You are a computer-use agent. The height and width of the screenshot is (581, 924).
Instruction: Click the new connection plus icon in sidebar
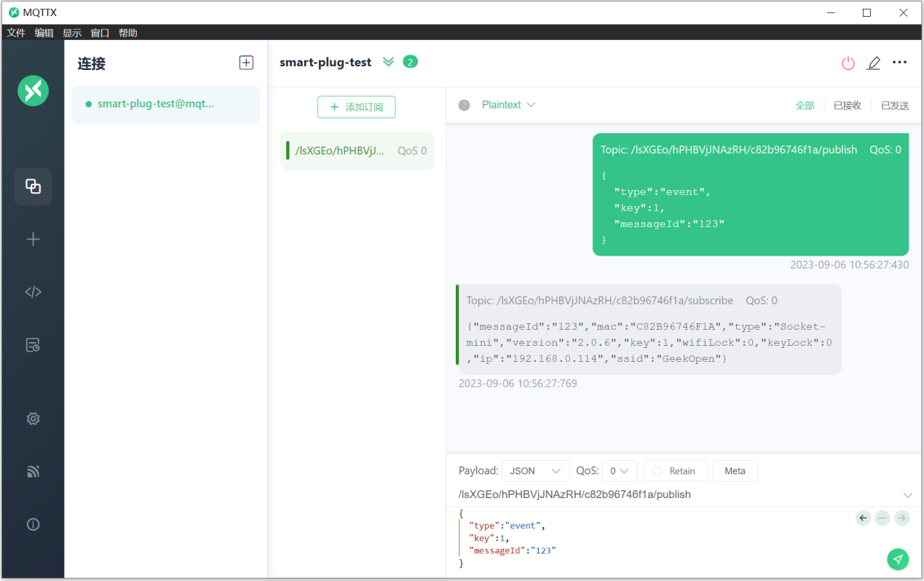(x=33, y=240)
